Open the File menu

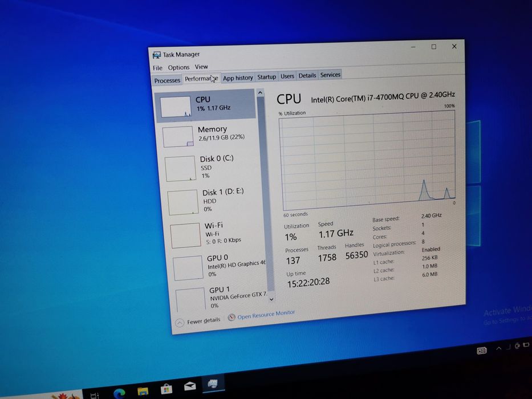pos(157,68)
